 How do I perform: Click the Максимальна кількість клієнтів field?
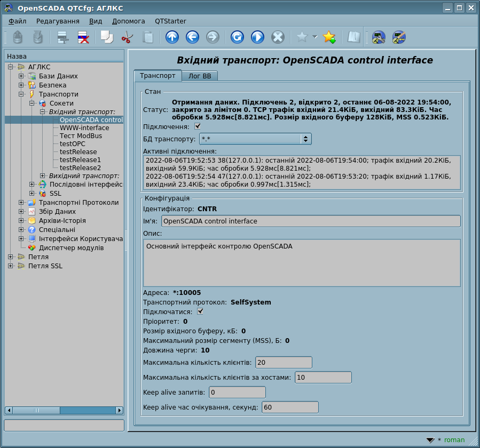tap(284, 362)
